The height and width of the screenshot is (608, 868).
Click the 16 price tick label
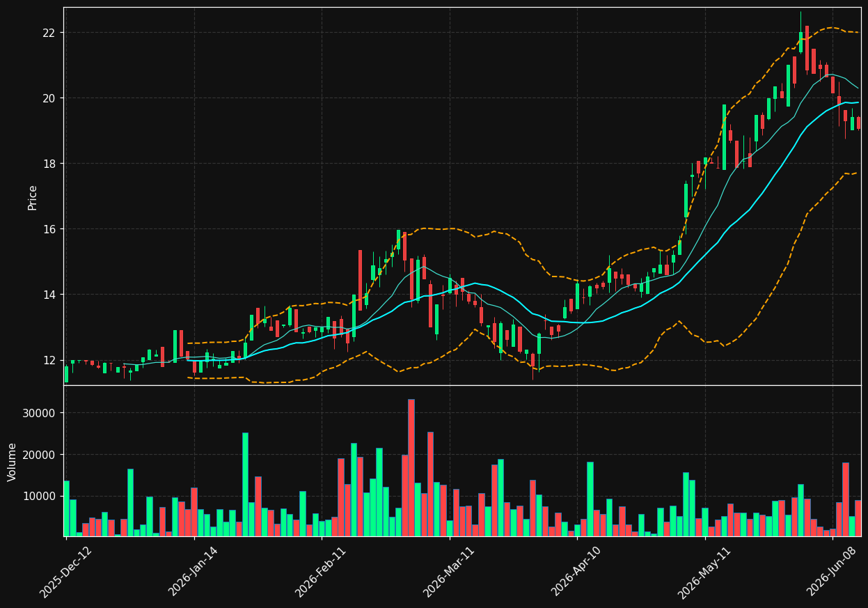click(49, 229)
